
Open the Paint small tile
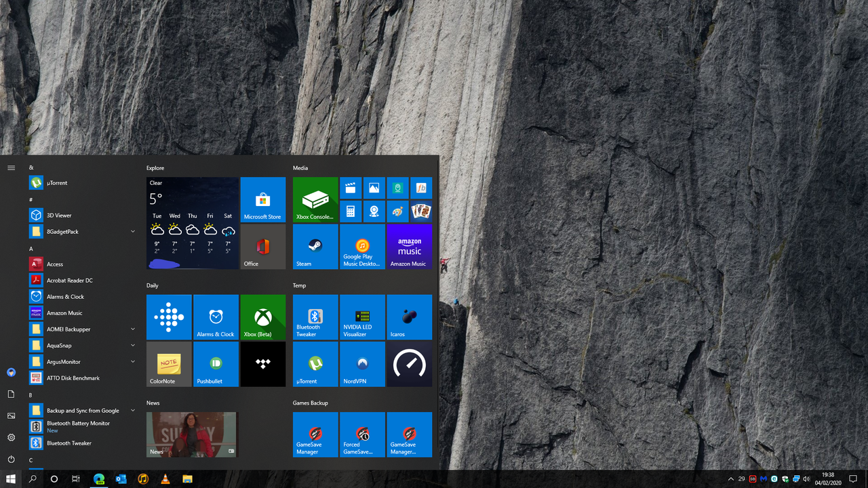pyautogui.click(x=397, y=211)
